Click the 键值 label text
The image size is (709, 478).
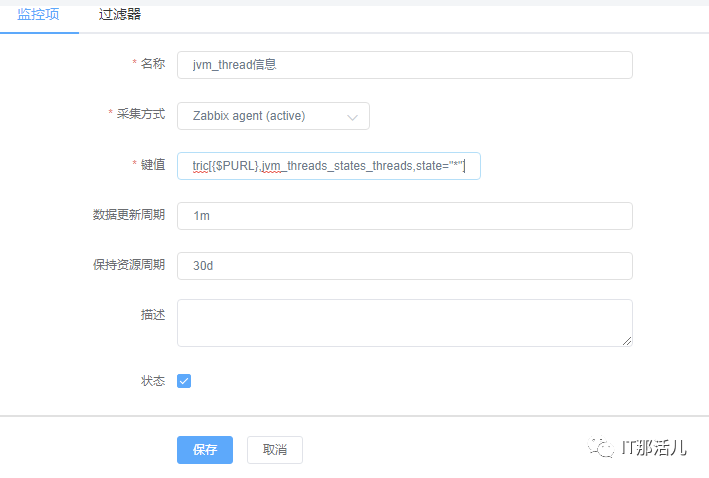(153, 165)
